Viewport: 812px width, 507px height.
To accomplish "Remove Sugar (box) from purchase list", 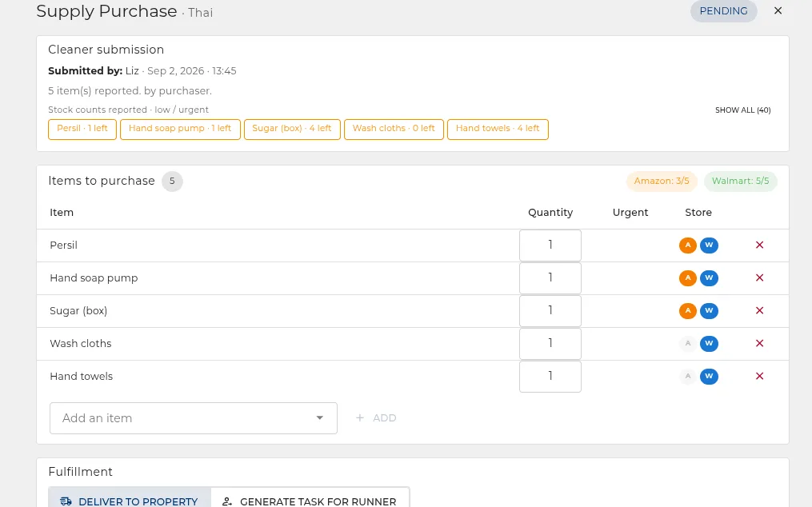I will (x=759, y=311).
